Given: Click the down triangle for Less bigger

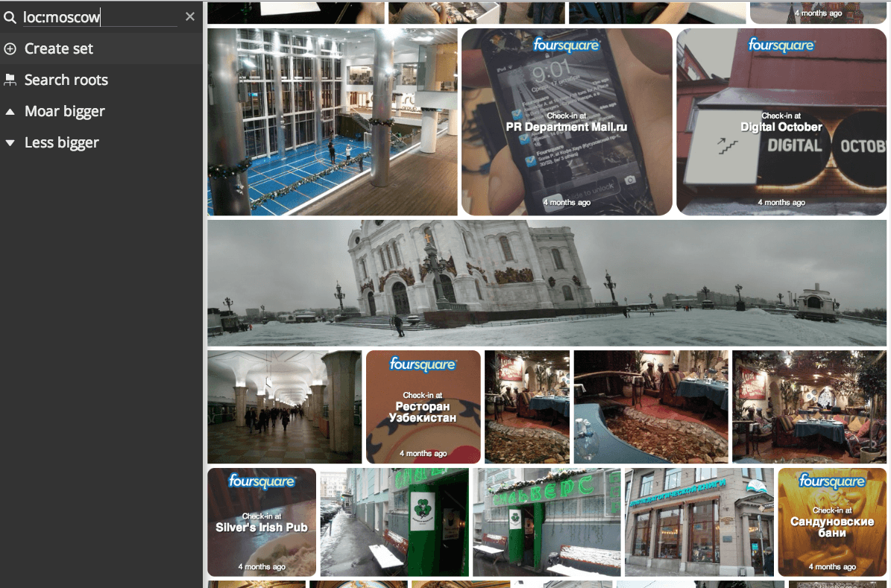Looking at the screenshot, I should coord(10,143).
